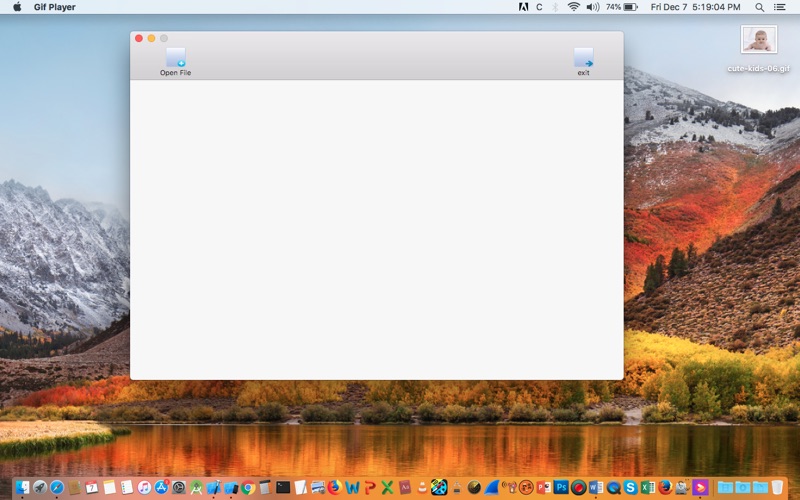Click the Bluetooth icon in menu bar
The image size is (800, 500).
tap(555, 7)
